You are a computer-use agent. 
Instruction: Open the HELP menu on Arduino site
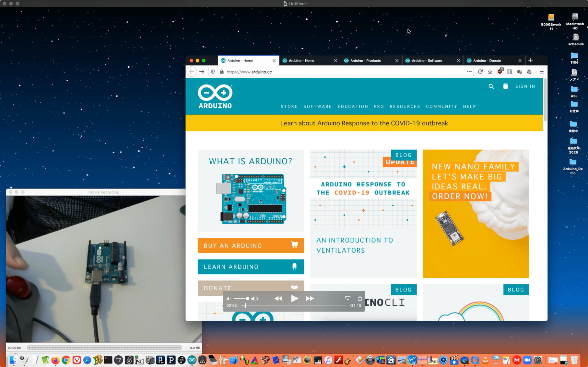pyautogui.click(x=469, y=107)
